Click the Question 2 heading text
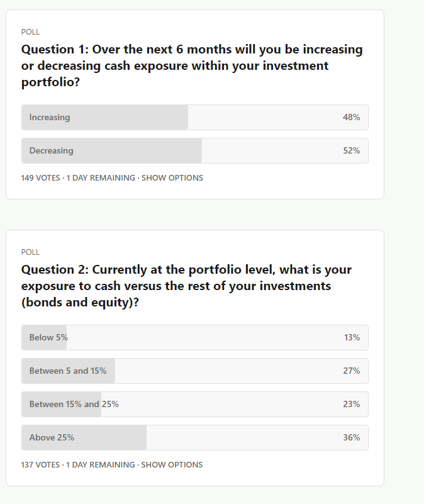 click(186, 286)
